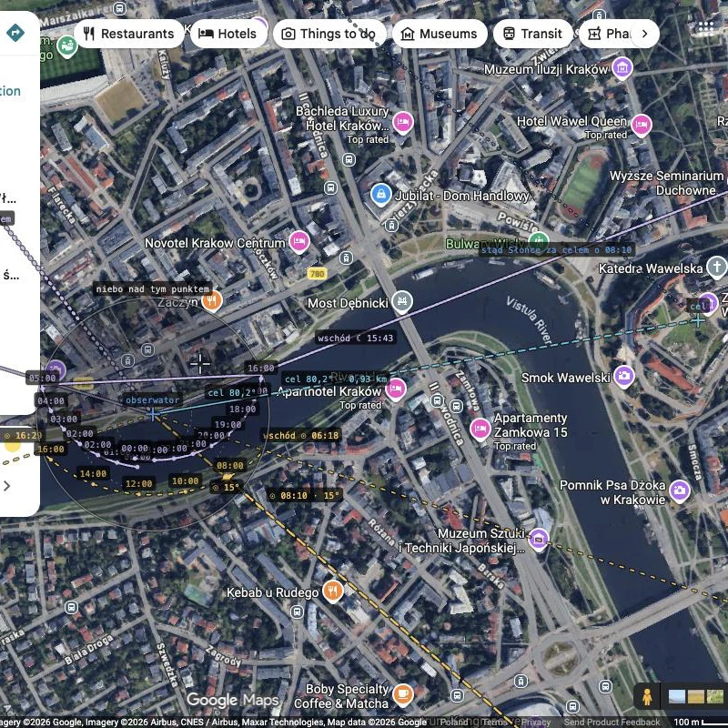This screenshot has width=728, height=728.
Task: Open Muzeum Iluzji Kraków museum pin
Action: 622,67
